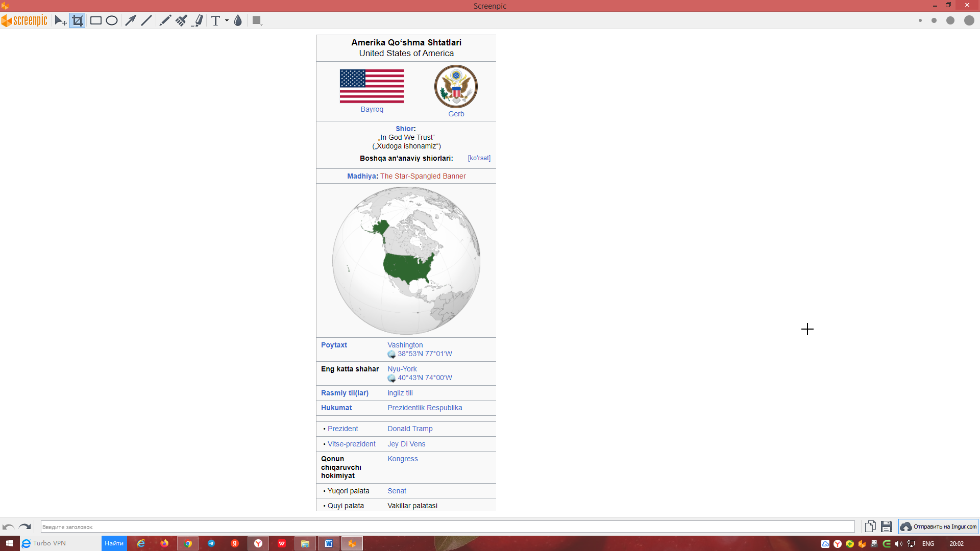980x551 pixels.
Task: Save the screenshot with floppy icon
Action: (x=887, y=527)
